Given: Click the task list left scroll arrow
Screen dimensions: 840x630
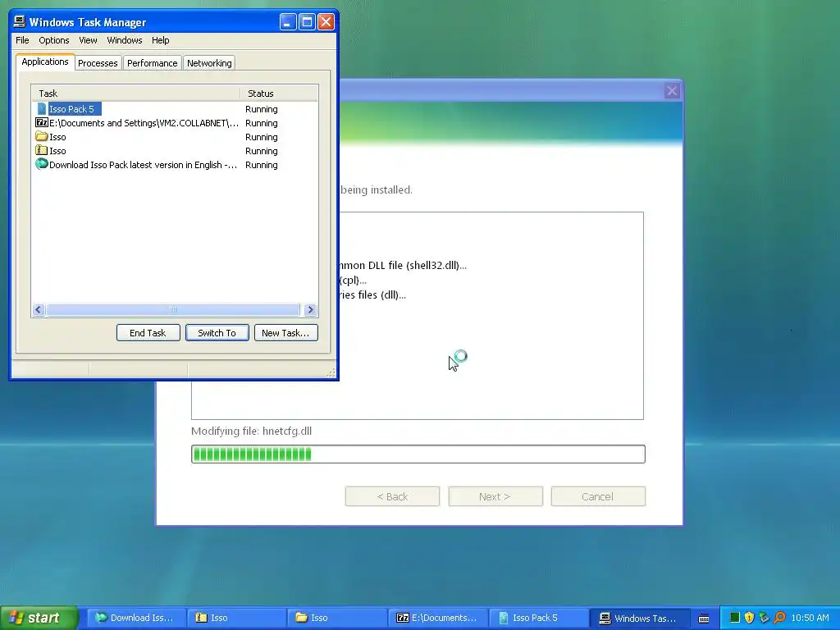Looking at the screenshot, I should tap(38, 309).
